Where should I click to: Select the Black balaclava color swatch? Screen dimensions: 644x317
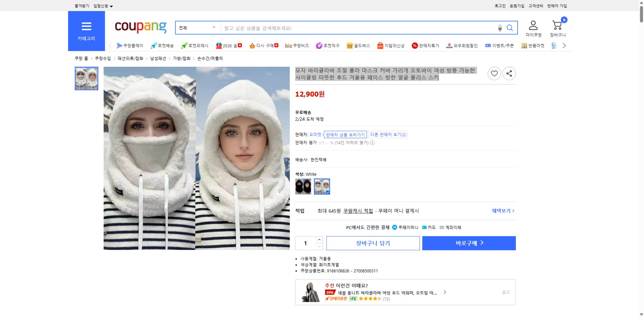(x=303, y=187)
